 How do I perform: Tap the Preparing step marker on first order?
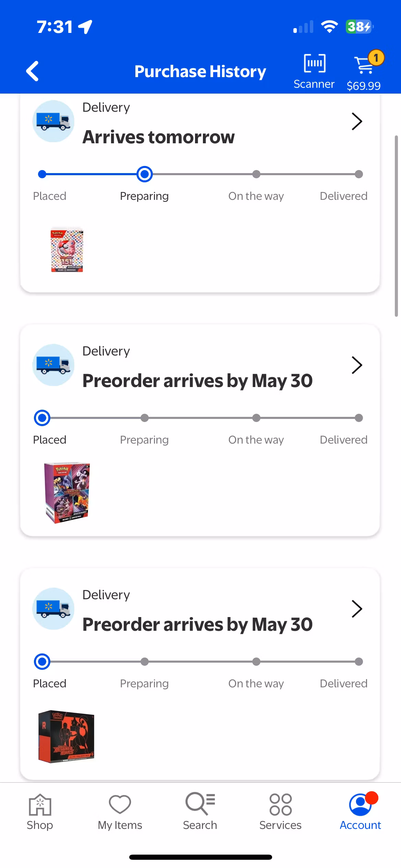[145, 174]
